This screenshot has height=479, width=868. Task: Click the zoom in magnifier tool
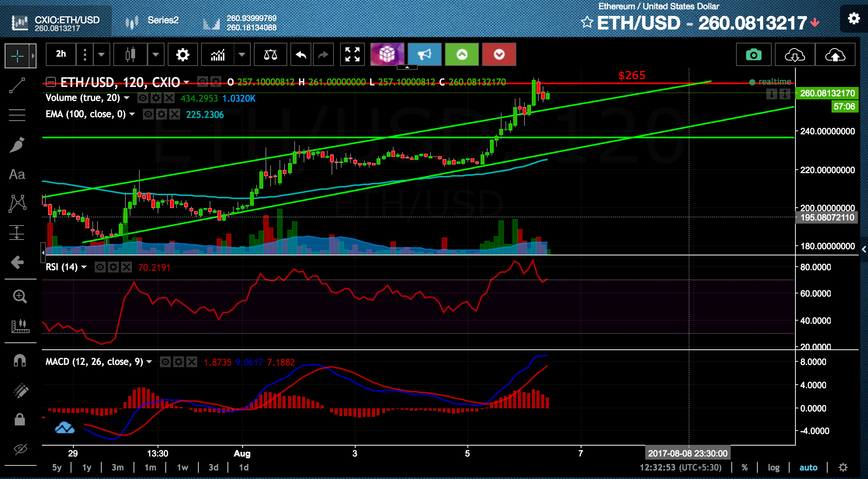click(x=19, y=297)
